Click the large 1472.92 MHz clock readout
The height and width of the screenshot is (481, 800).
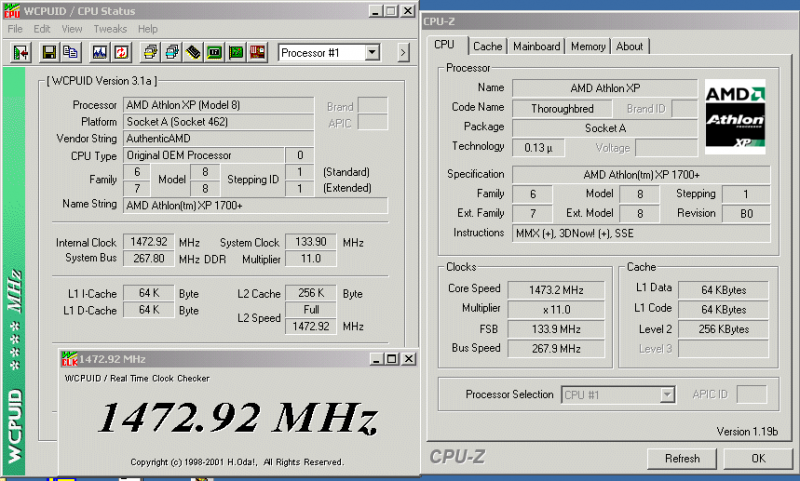tap(238, 418)
